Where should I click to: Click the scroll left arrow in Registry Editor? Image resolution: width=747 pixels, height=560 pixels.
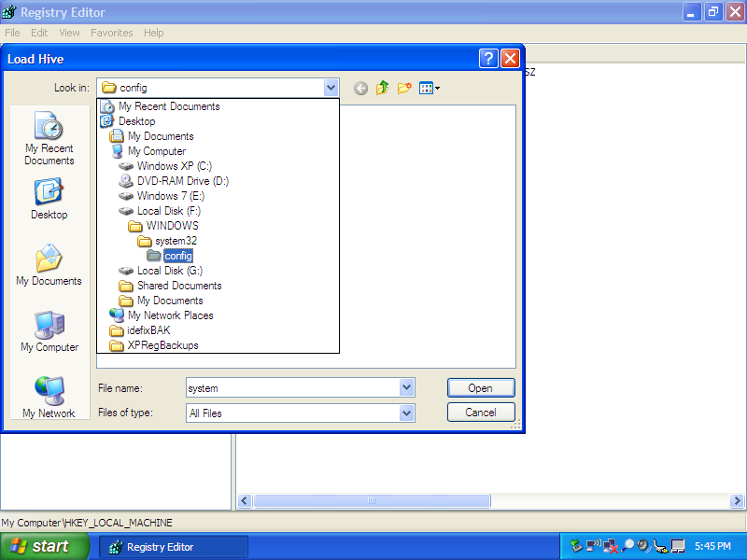tap(245, 501)
